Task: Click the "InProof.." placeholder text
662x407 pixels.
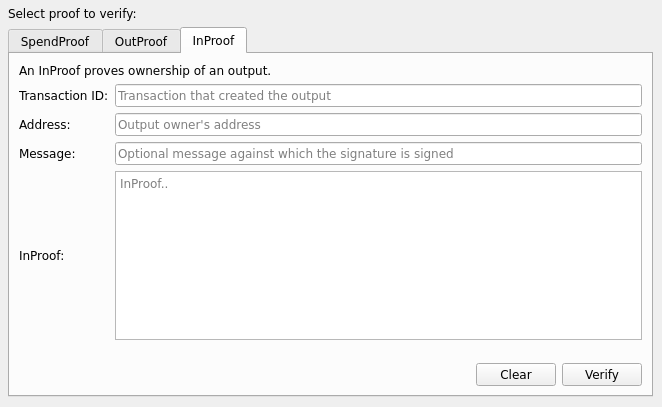Action: point(144,184)
